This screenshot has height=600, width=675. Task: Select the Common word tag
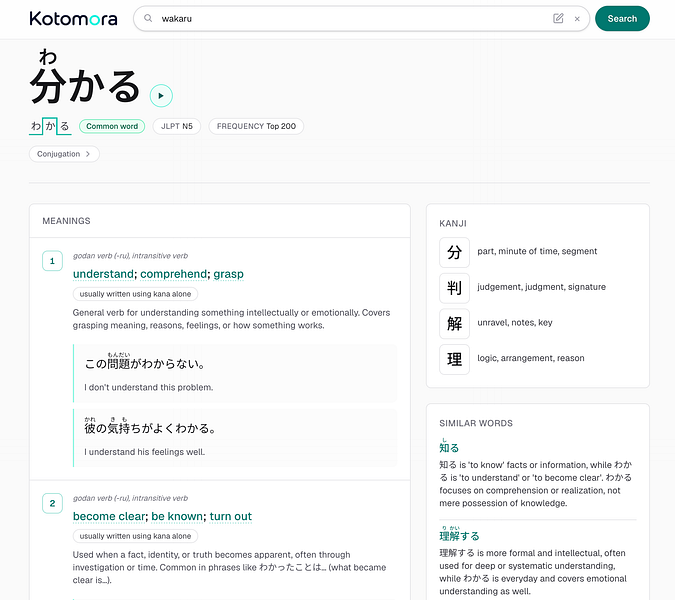(x=112, y=126)
